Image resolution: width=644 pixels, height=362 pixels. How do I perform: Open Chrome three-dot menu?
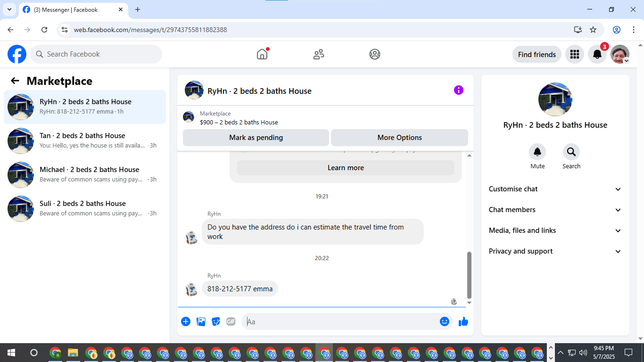click(633, 30)
